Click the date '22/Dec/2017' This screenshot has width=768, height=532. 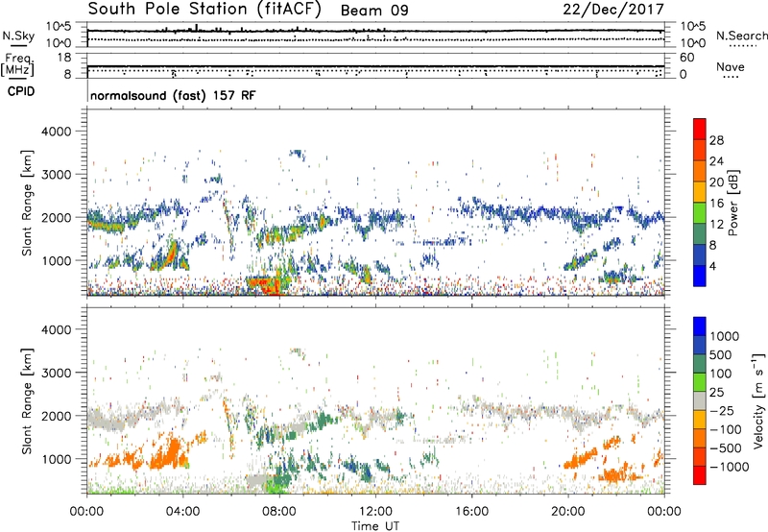pyautogui.click(x=613, y=10)
